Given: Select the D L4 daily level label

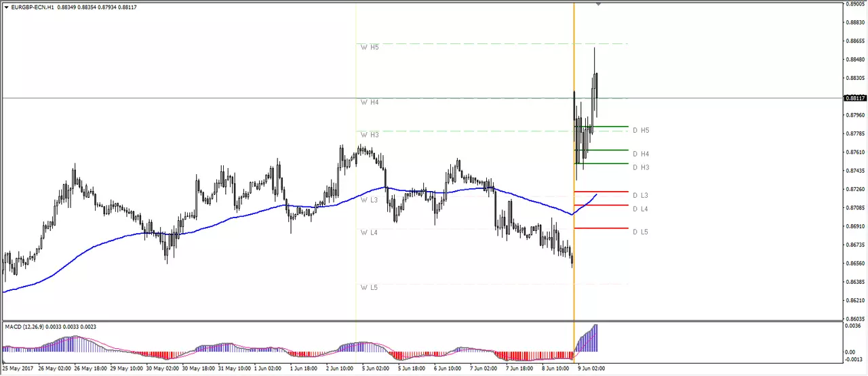Looking at the screenshot, I should point(640,209).
